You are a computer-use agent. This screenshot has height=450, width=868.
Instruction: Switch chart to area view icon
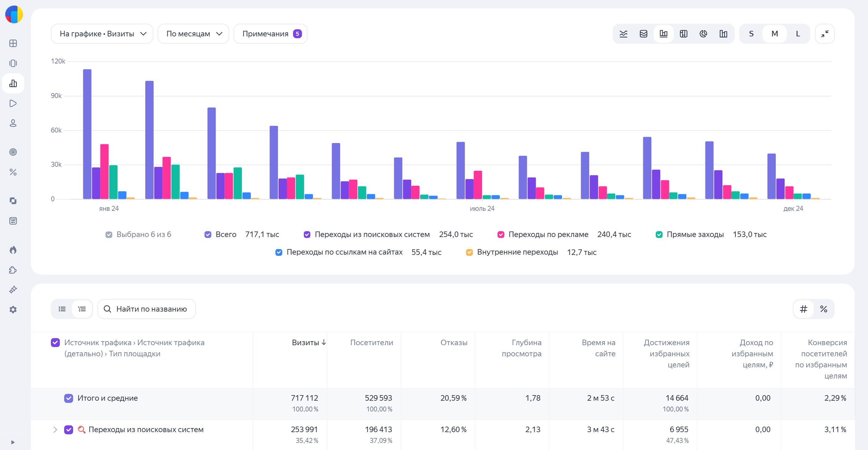(x=643, y=34)
